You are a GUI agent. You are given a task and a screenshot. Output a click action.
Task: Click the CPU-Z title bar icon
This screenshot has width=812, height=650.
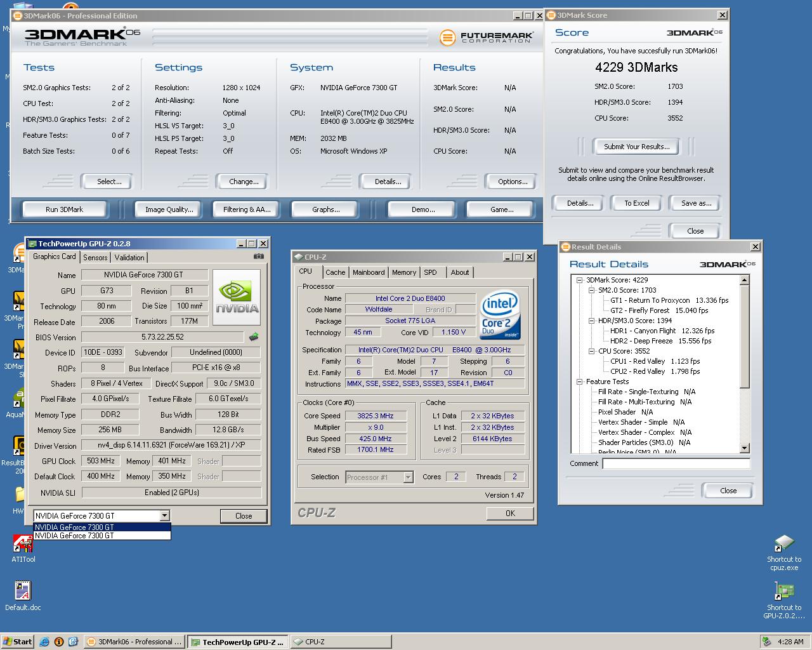(298, 257)
